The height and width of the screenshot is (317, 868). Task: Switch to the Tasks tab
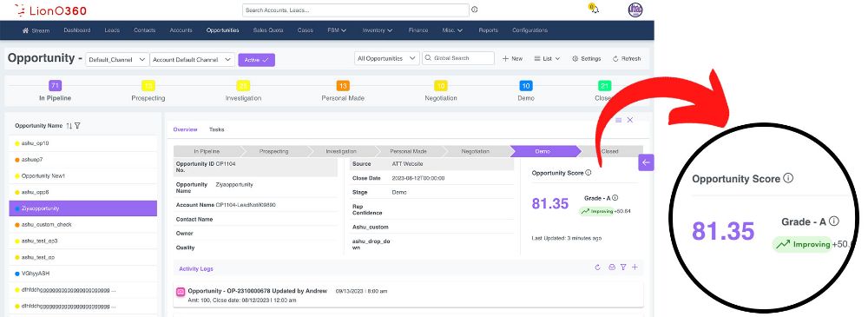pyautogui.click(x=216, y=129)
